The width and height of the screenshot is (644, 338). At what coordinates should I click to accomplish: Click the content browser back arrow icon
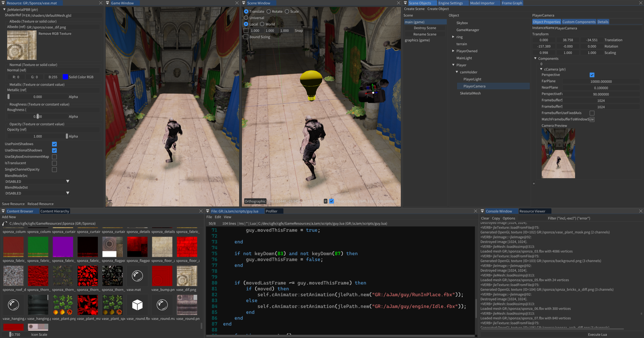5,223
